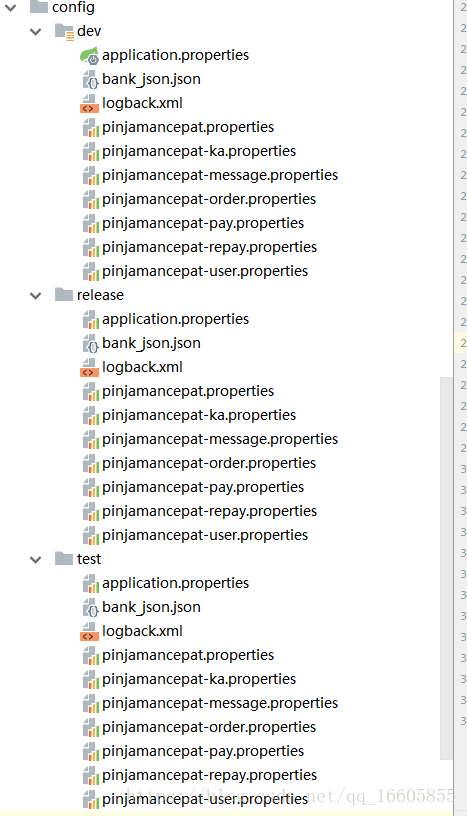Screen dimensions: 467x816
Task: Click XML icon of test logback.xml
Action: (x=90, y=631)
